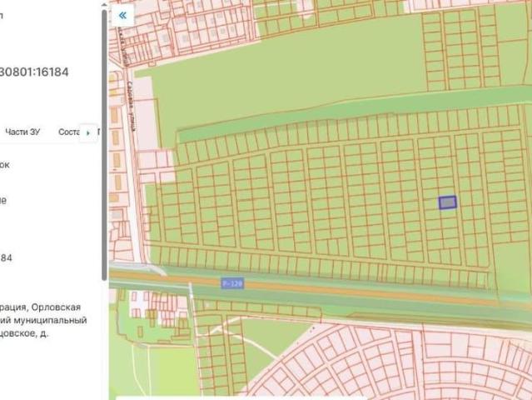
Task: Click the address text "Орловская"
Action: pyautogui.click(x=56, y=307)
